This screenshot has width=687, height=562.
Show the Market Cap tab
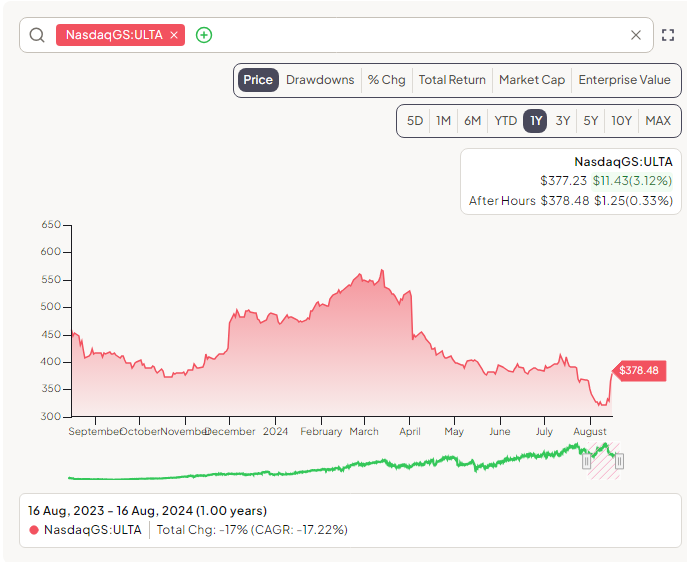(532, 80)
